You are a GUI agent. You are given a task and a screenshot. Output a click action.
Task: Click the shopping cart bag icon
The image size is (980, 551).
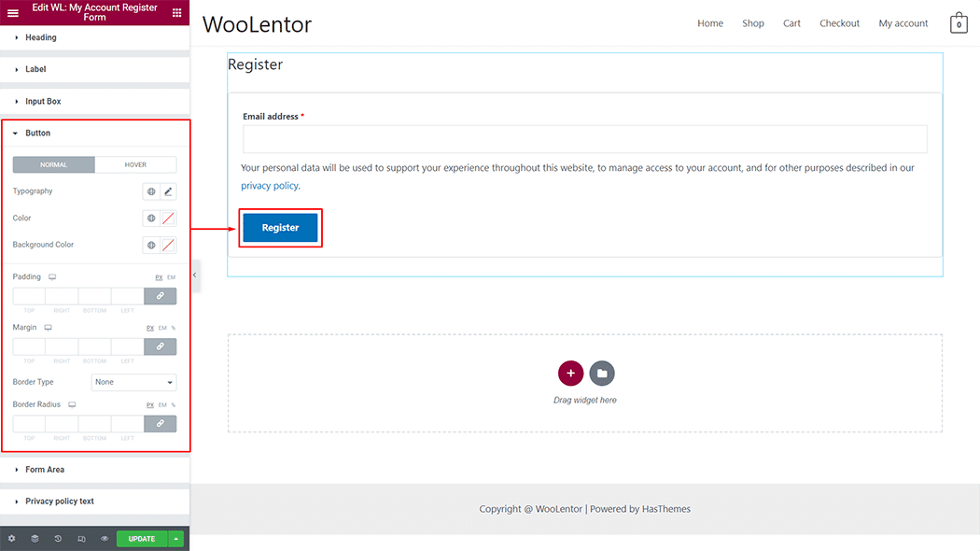[959, 24]
